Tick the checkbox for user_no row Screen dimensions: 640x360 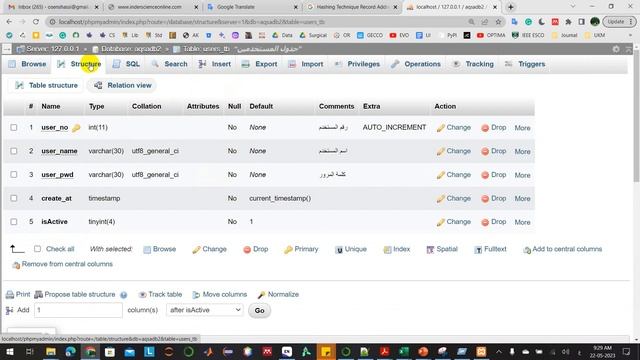coord(14,127)
